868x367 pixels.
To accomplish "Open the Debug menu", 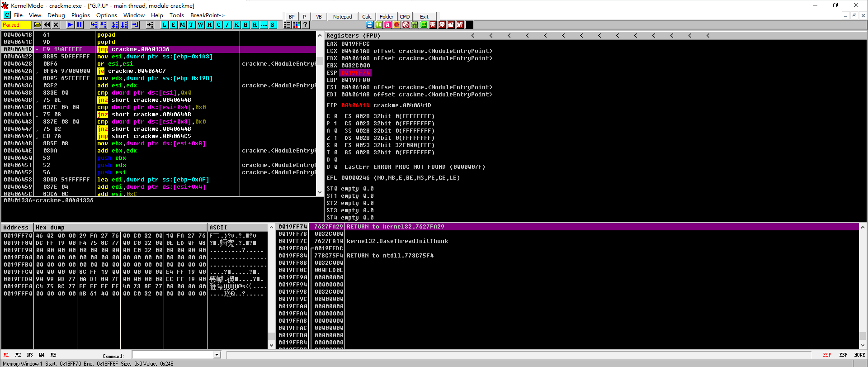I will point(56,15).
